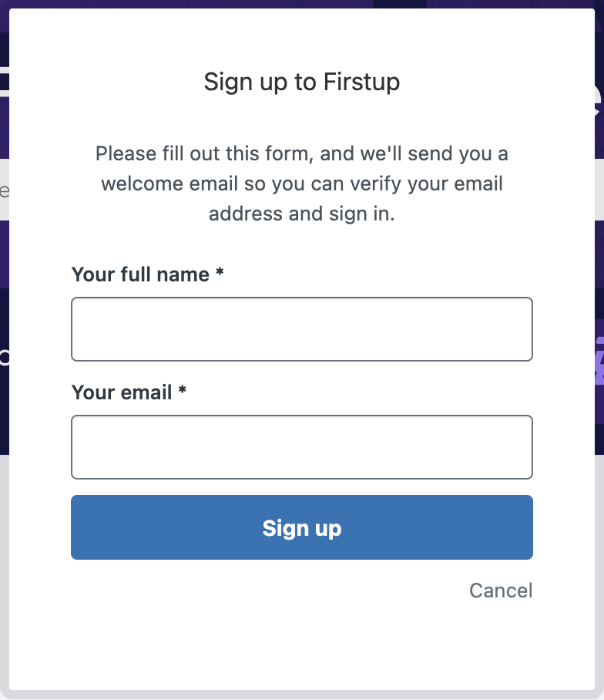604x700 pixels.
Task: Click the gray backdrop strip below the dialog
Action: click(x=302, y=695)
